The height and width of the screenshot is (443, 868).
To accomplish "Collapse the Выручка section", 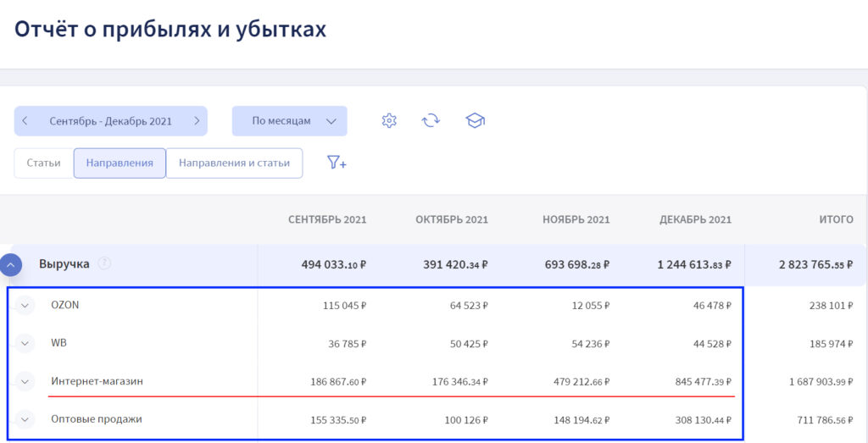I will (11, 265).
